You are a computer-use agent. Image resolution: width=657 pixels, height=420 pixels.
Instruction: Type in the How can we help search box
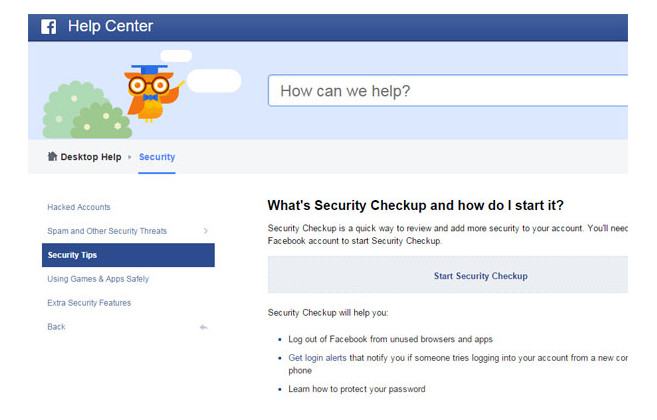coord(440,91)
